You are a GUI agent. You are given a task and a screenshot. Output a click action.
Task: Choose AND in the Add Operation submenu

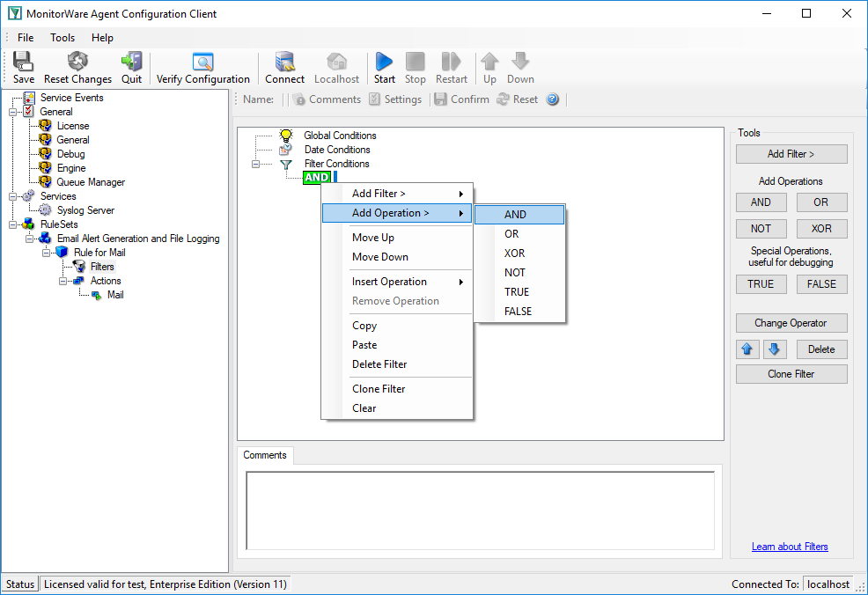point(519,215)
